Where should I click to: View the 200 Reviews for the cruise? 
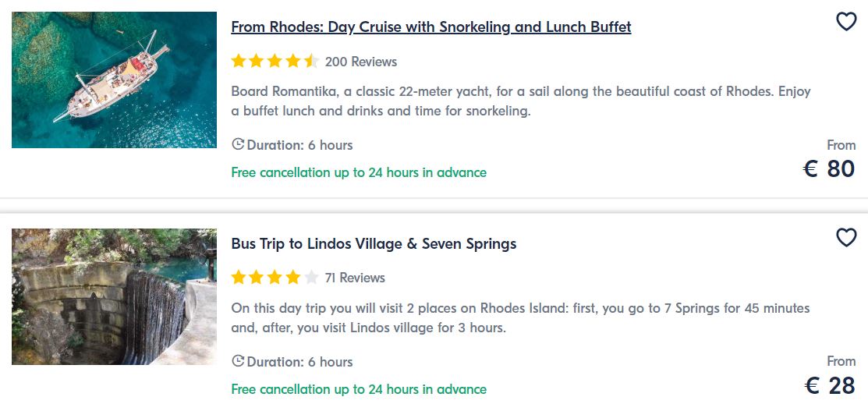[361, 62]
